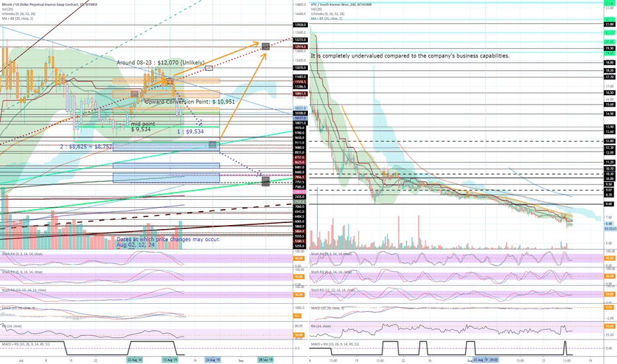Click the 03 Aug '19 09:00 marker in HYC chart
This screenshot has height=364, width=617.
[x=485, y=359]
